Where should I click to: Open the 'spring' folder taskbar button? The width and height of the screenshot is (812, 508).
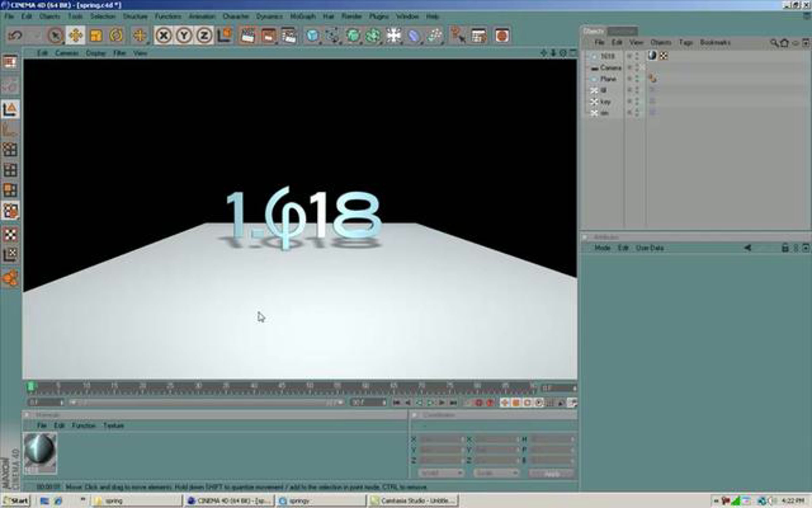pos(137,501)
